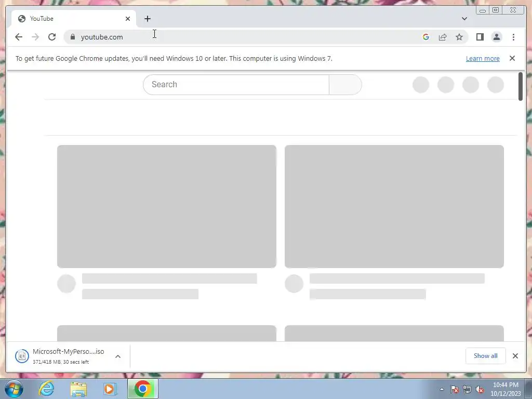This screenshot has height=399, width=532.
Task: Click the download progress file icon
Action: (22, 356)
